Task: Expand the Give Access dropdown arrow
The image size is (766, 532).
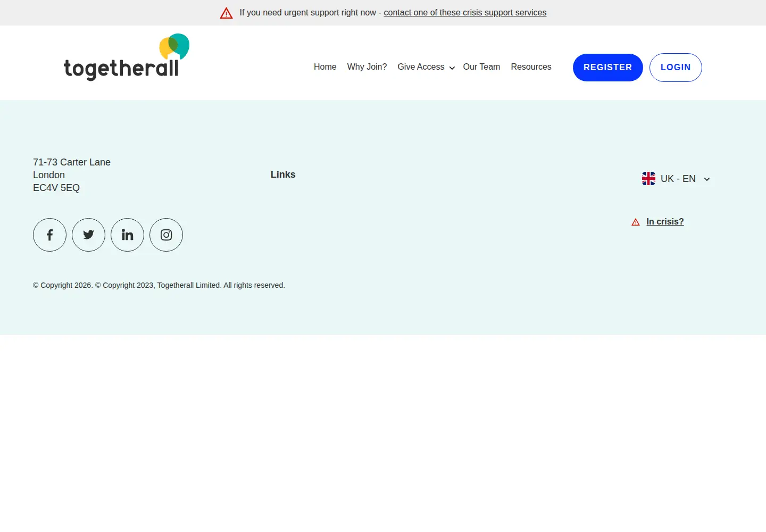Action: coord(452,68)
